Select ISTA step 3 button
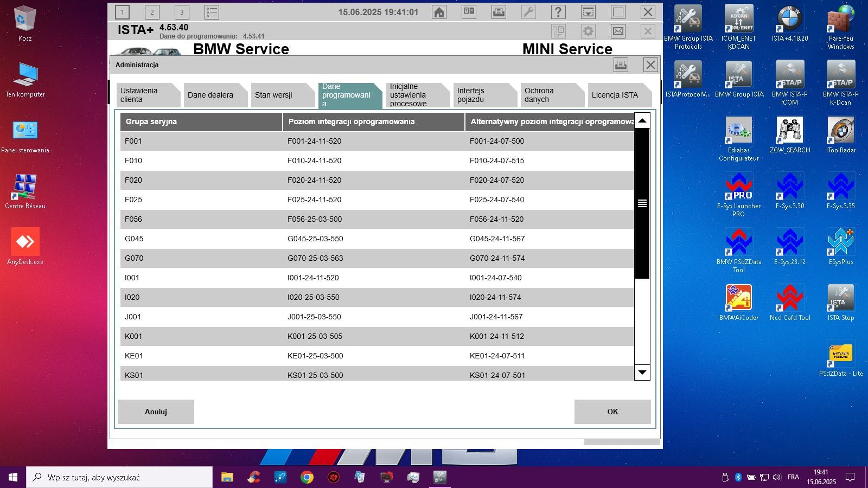 click(182, 12)
